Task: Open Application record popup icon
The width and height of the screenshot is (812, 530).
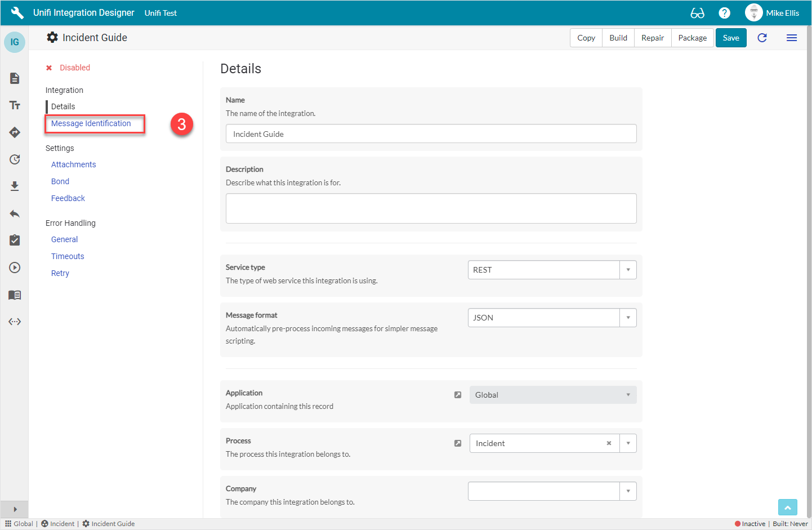Action: tap(458, 395)
